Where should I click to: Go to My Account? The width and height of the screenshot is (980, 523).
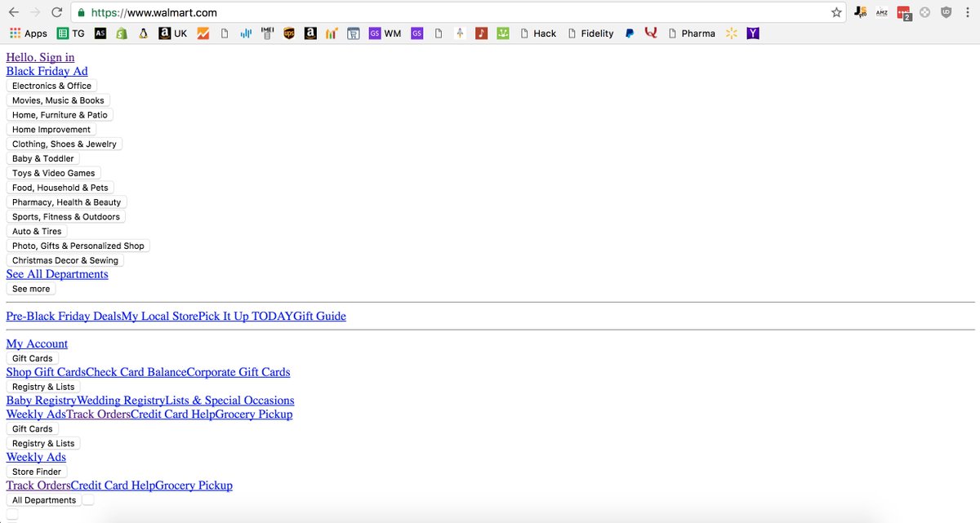point(37,343)
